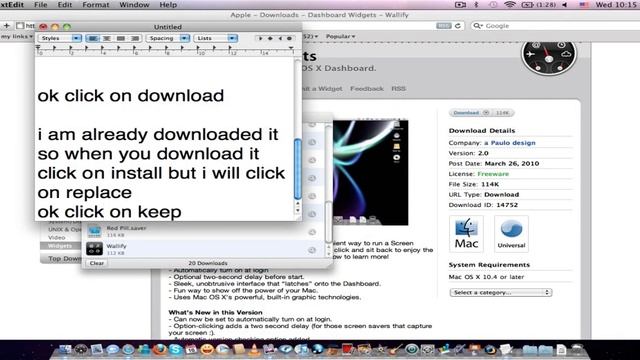Select right text alignment in TextEdit toolbar
This screenshot has height=360, width=640.
(x=135, y=38)
